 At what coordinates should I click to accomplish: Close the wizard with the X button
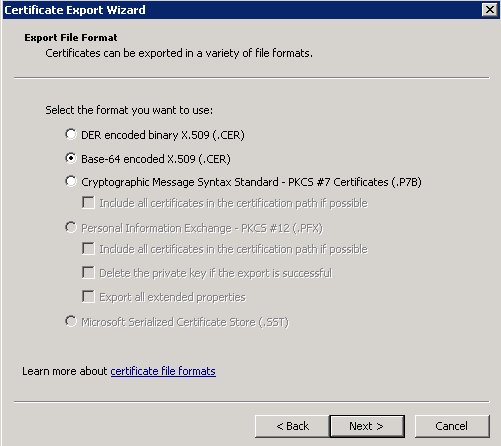click(490, 9)
